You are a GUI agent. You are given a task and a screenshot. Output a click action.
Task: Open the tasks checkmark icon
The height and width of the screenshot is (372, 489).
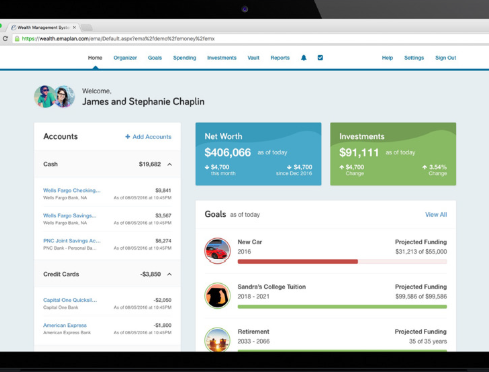[x=320, y=58]
